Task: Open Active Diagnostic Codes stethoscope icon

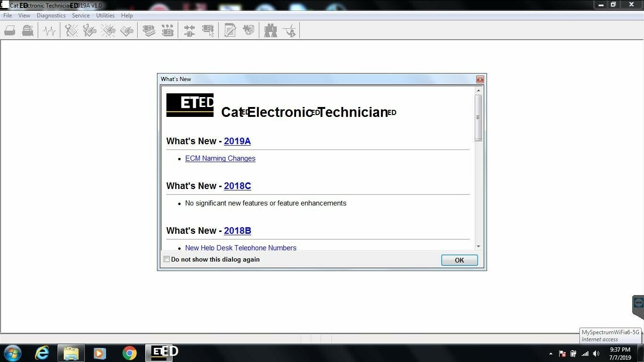Action: (71, 31)
